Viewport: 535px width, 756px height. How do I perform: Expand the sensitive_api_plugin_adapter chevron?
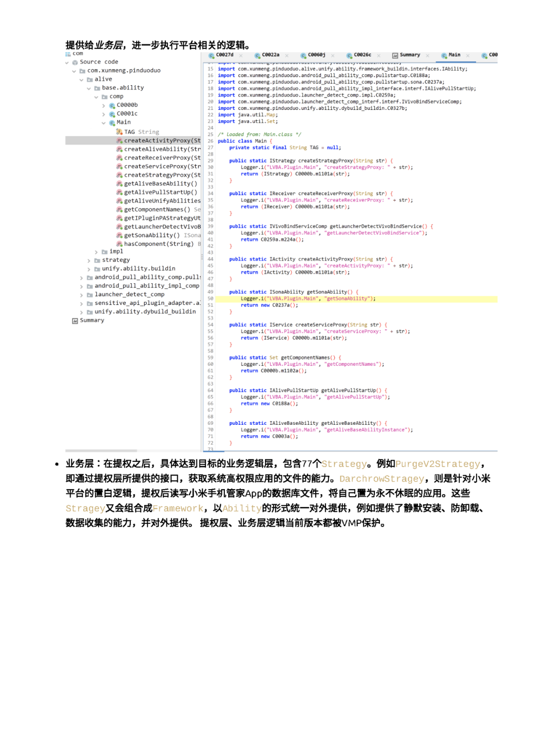pos(81,303)
